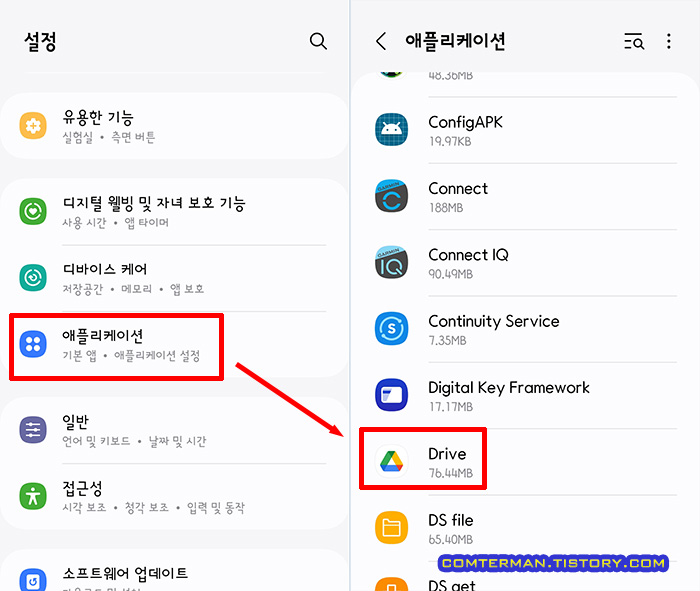
Task: Tap the green Accessibility person icon
Action: [33, 496]
